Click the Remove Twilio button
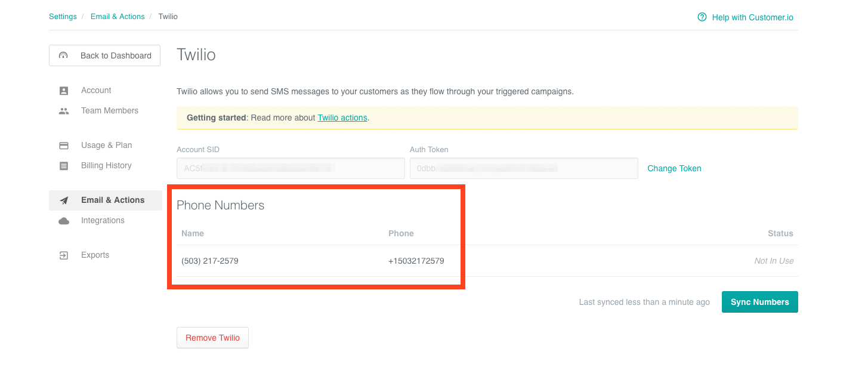Image resolution: width=868 pixels, height=386 pixels. 212,337
